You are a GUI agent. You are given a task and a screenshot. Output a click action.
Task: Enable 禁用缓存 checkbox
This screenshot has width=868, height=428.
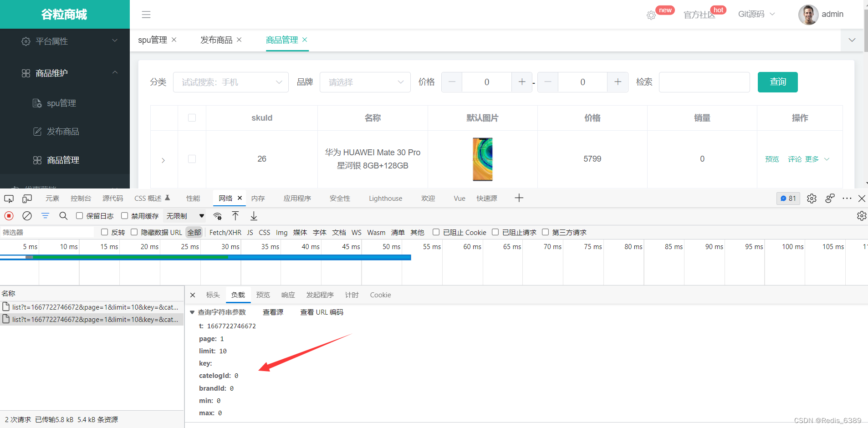[124, 216]
